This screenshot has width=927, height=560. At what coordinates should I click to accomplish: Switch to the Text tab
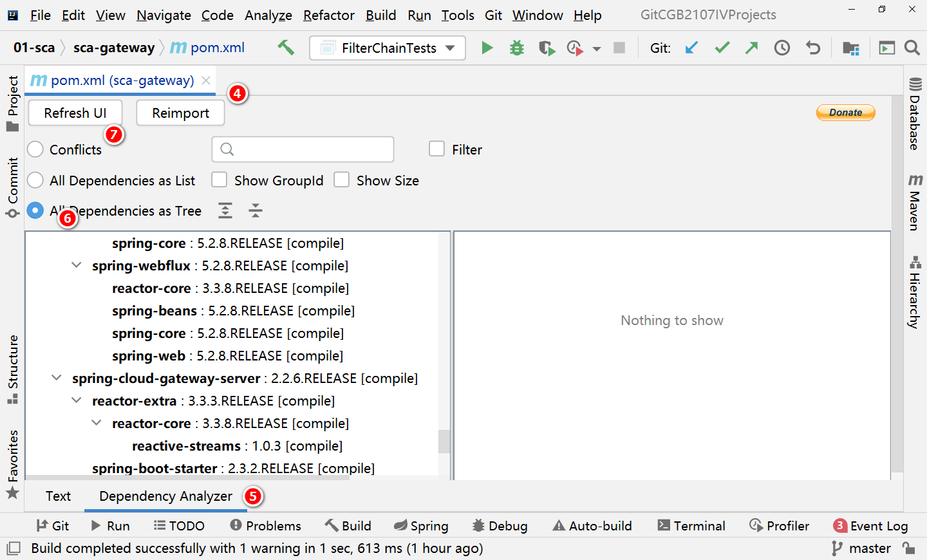pos(58,496)
